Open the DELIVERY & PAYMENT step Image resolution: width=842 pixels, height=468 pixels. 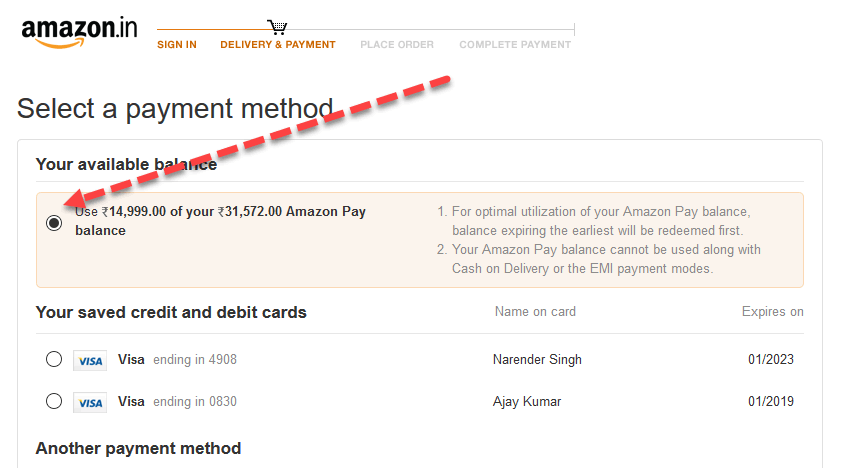coord(278,45)
